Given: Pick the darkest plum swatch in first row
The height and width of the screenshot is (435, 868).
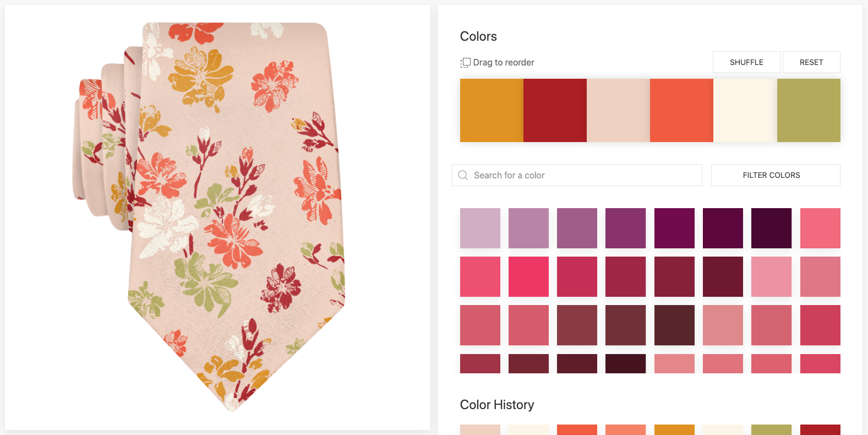Looking at the screenshot, I should (x=771, y=228).
